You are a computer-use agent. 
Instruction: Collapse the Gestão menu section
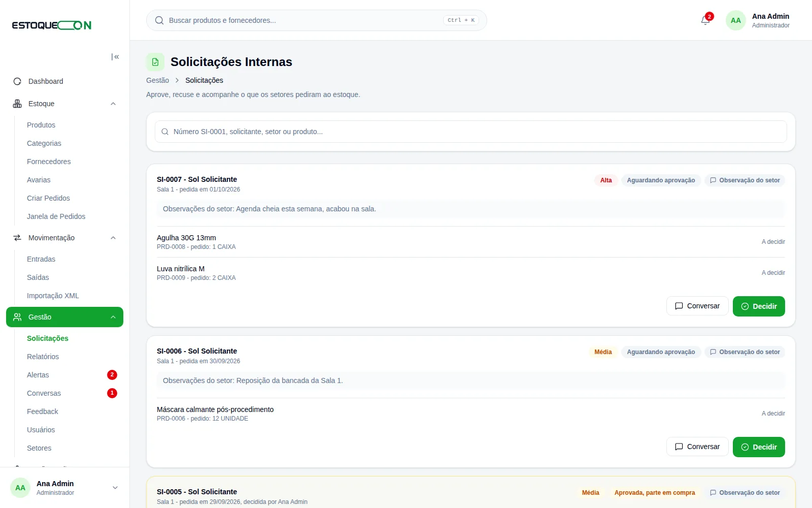coord(113,317)
